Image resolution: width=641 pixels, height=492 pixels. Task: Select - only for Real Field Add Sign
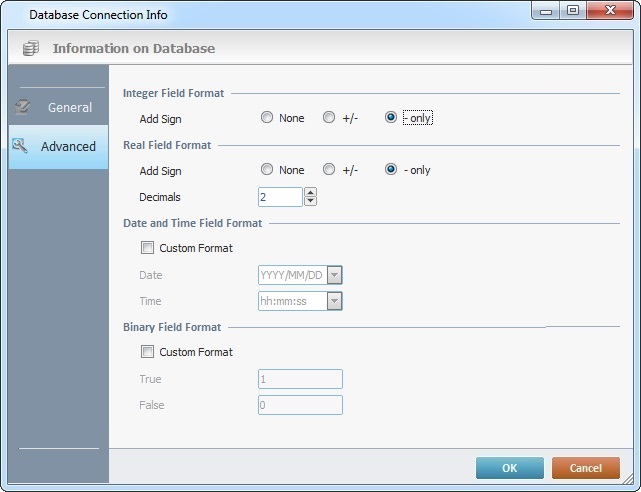391,170
